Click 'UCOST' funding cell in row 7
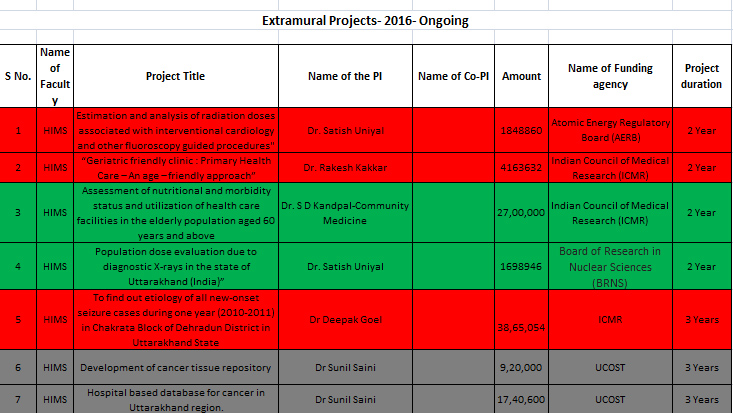 pos(610,399)
